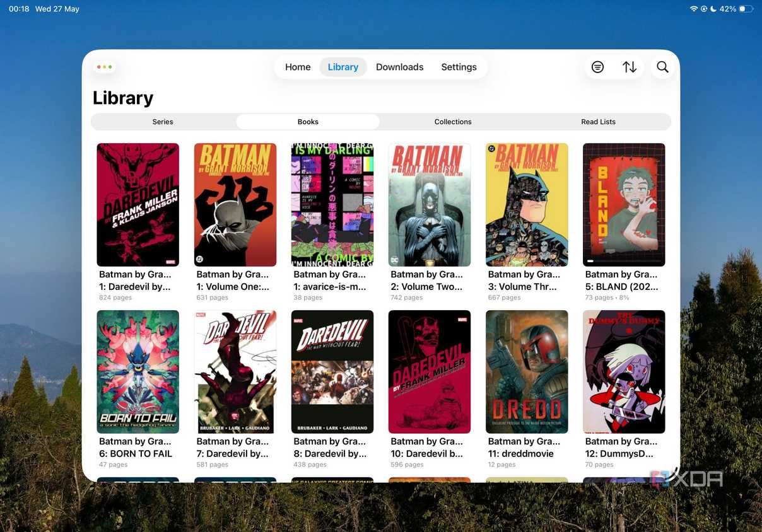Click the '70 pages' label
762x532 pixels.
[x=599, y=465]
